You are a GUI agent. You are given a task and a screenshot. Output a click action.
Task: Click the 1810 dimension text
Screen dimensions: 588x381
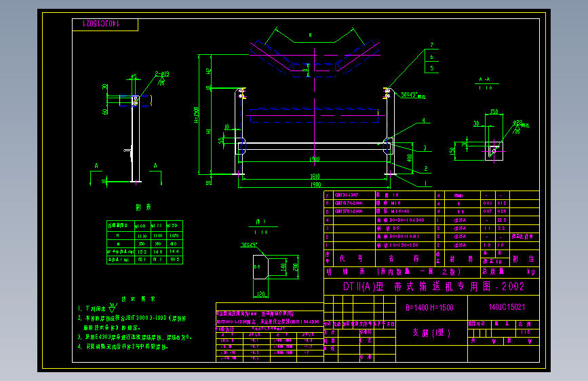315,176
